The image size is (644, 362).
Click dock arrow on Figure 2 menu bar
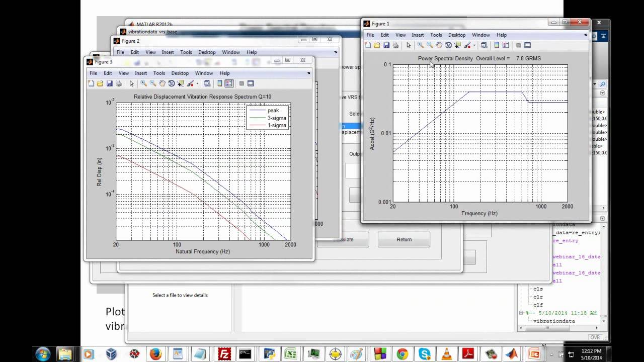pyautogui.click(x=336, y=52)
